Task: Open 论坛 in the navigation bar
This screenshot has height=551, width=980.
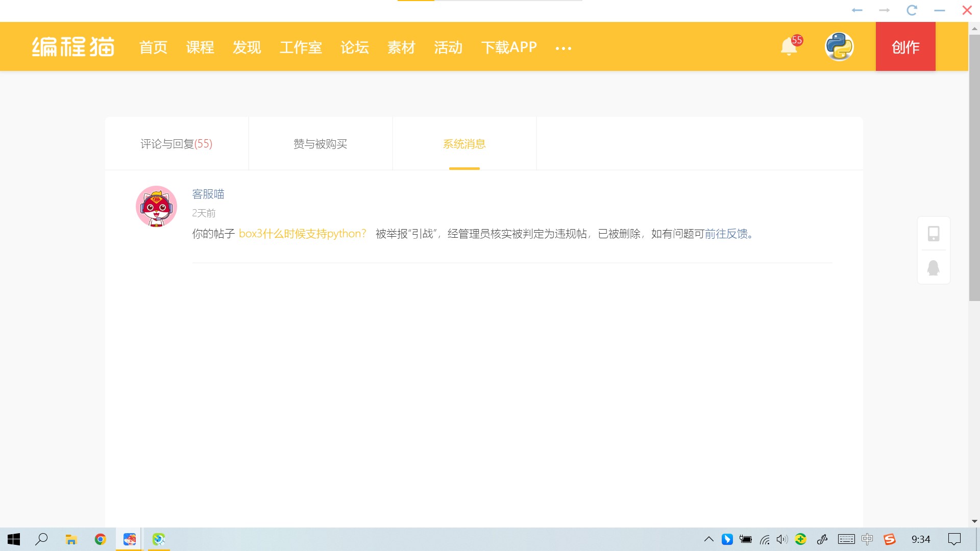Action: tap(355, 47)
